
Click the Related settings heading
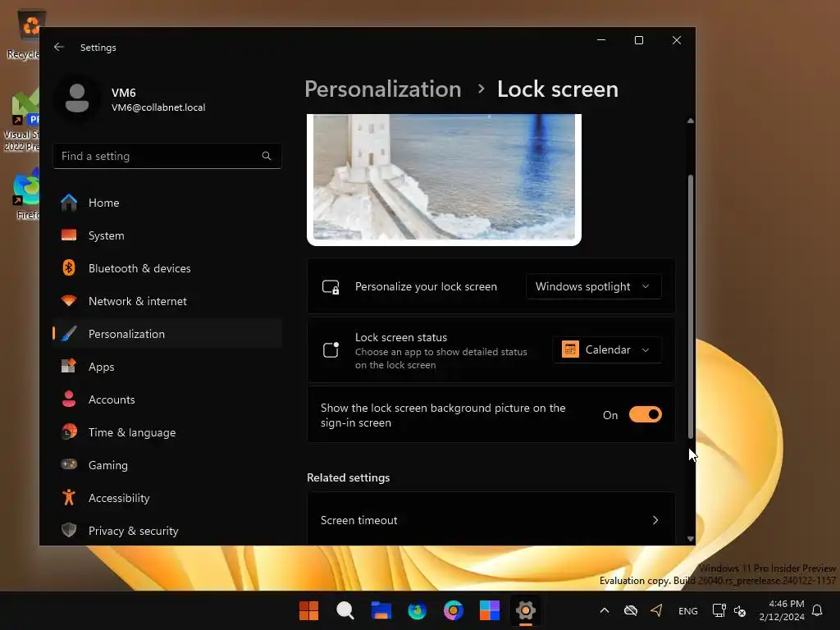pyautogui.click(x=348, y=477)
